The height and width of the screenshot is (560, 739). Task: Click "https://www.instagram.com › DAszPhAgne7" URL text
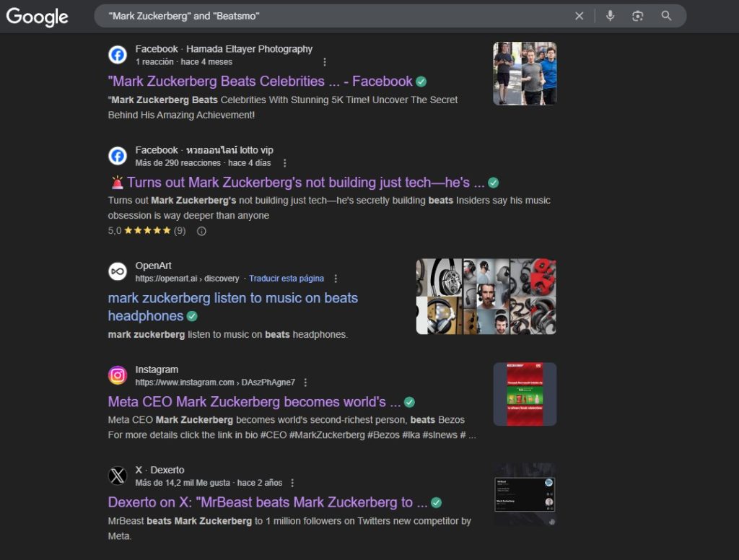[x=215, y=382]
